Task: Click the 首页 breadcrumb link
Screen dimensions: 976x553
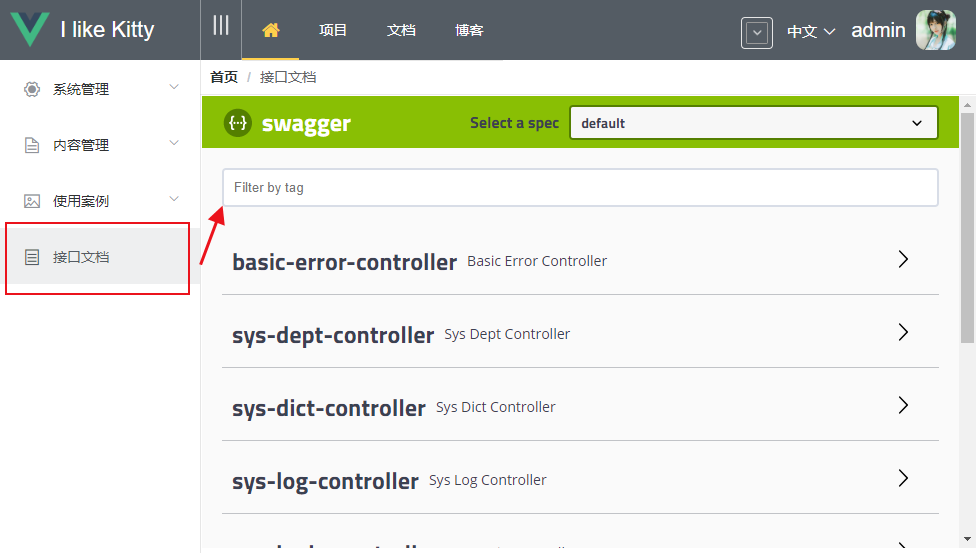Action: coord(224,77)
